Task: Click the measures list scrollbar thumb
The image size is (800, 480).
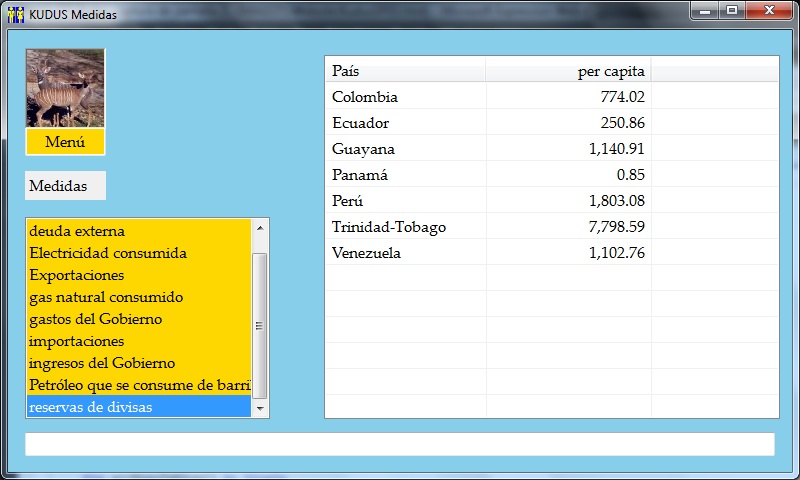Action: tap(260, 325)
